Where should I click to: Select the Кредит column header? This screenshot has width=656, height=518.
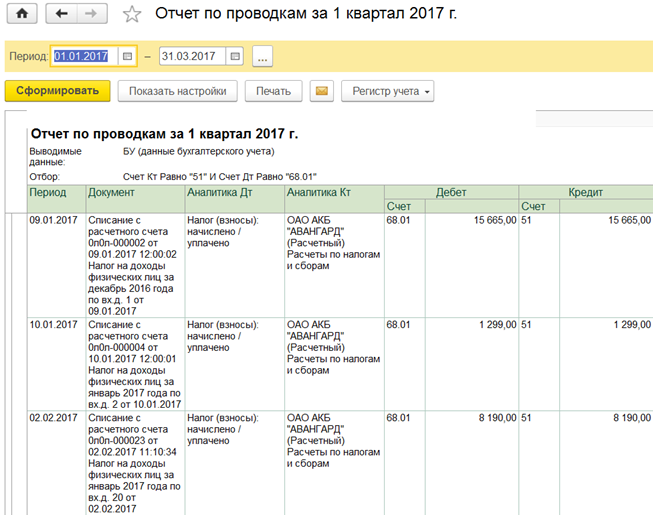pos(585,192)
